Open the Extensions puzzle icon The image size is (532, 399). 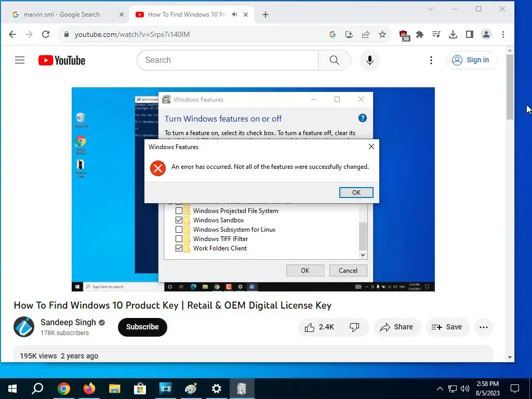[420, 34]
